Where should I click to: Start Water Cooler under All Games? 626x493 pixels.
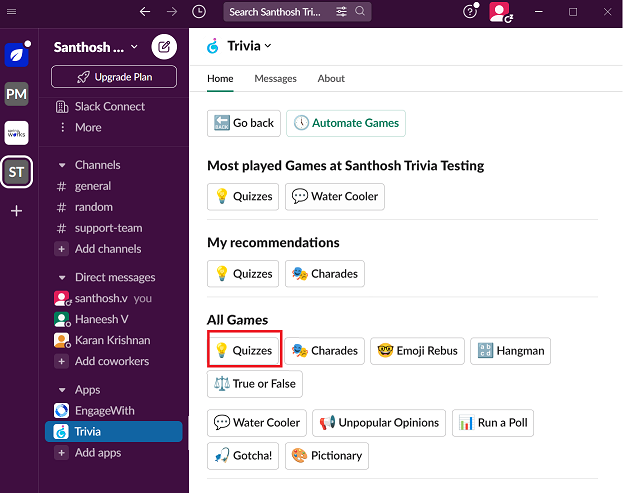[257, 423]
